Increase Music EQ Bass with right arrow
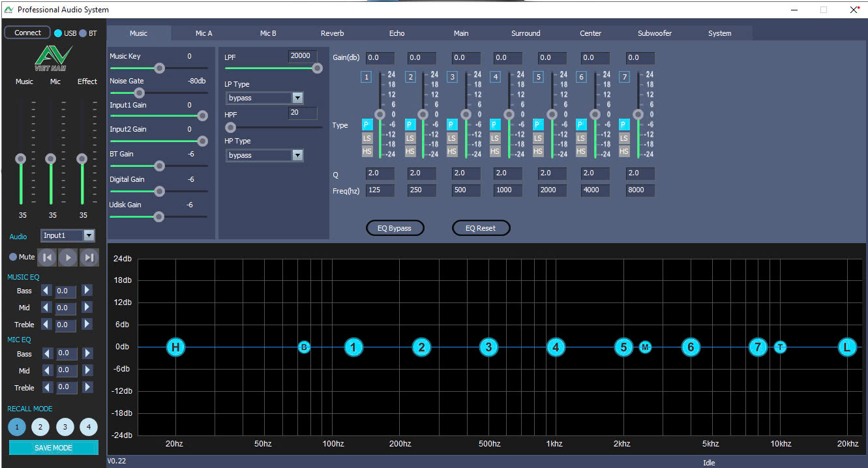The height and width of the screenshot is (468, 868). 87,291
